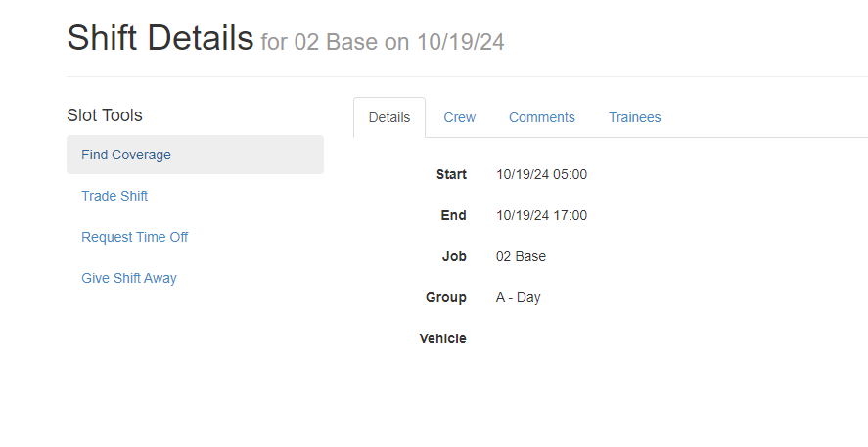Click the Group field label
The image size is (868, 447).
pyautogui.click(x=446, y=297)
